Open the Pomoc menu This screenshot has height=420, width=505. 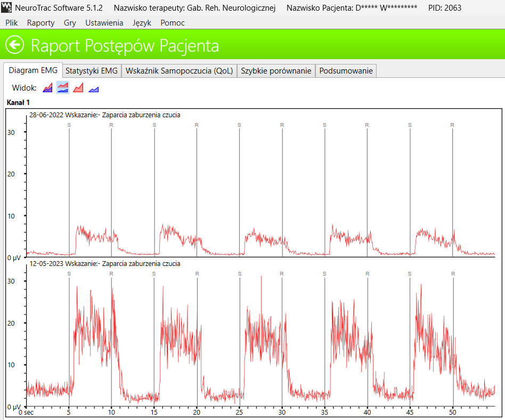tap(172, 23)
